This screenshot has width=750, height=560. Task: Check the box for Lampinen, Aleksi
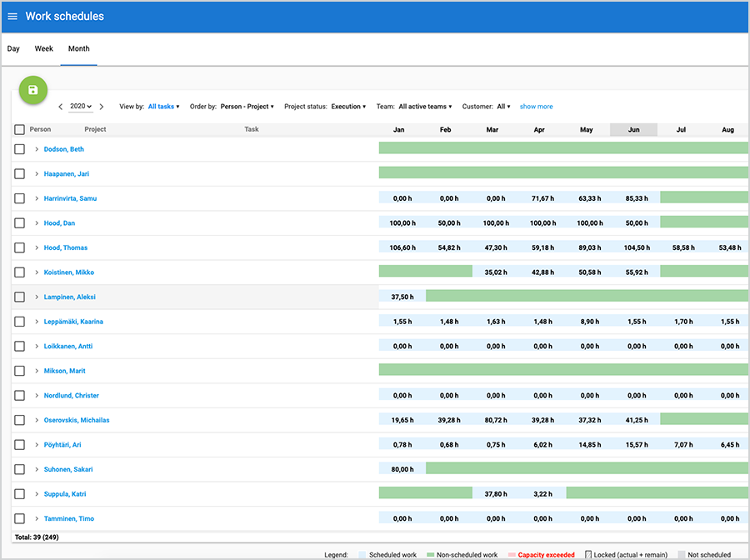20,297
